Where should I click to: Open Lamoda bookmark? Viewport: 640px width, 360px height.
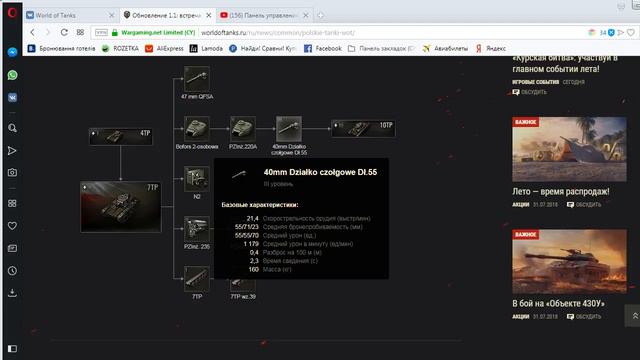206,49
